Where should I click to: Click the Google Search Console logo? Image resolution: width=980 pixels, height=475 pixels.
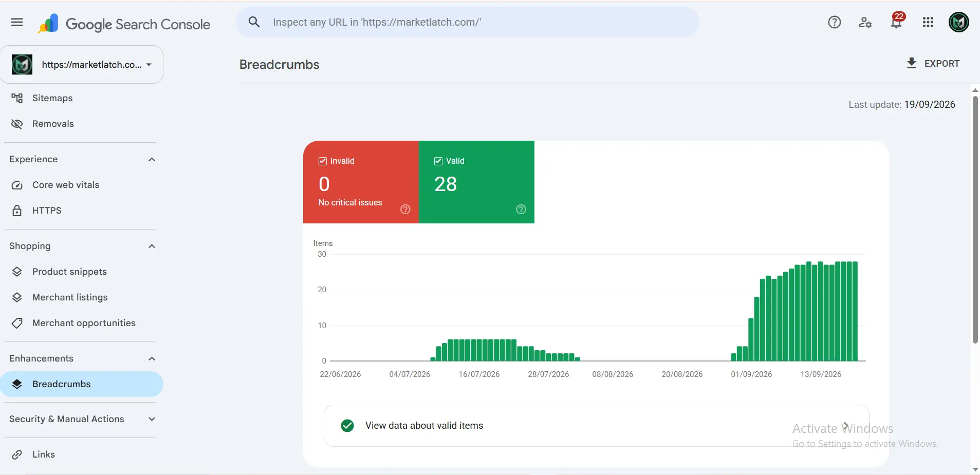pos(124,24)
